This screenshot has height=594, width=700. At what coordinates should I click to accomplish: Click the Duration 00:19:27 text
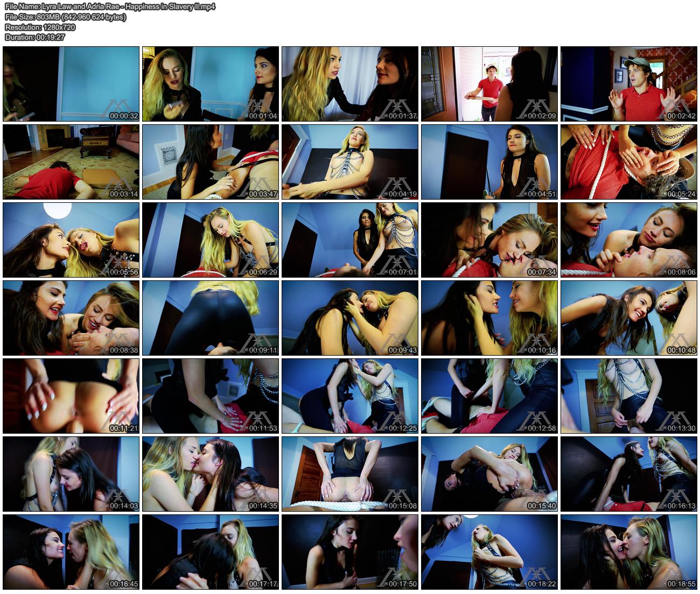(34, 37)
